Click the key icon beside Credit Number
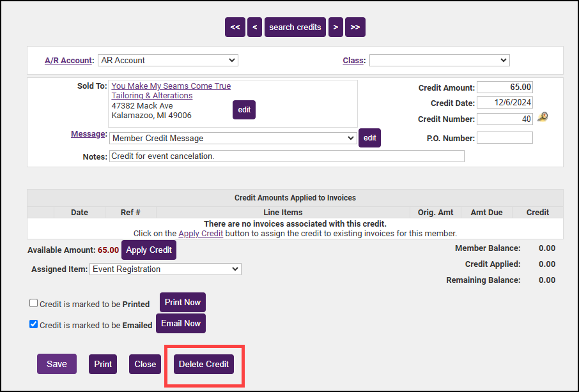 [543, 117]
